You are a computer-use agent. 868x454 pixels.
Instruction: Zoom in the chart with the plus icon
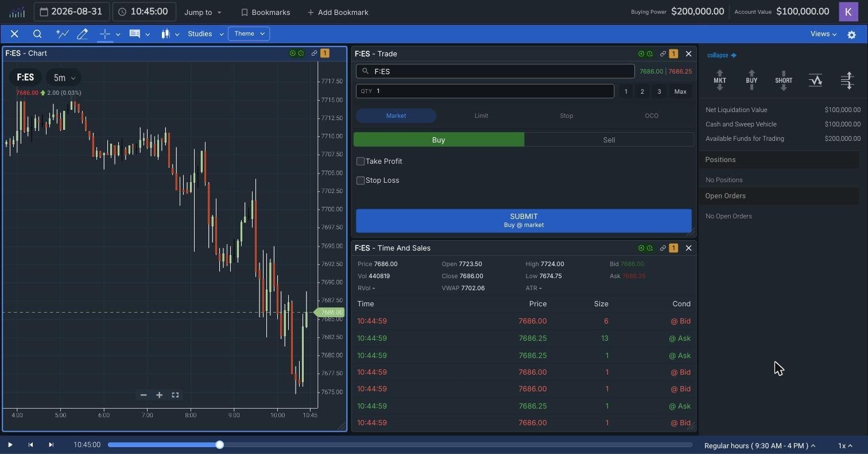tap(160, 395)
